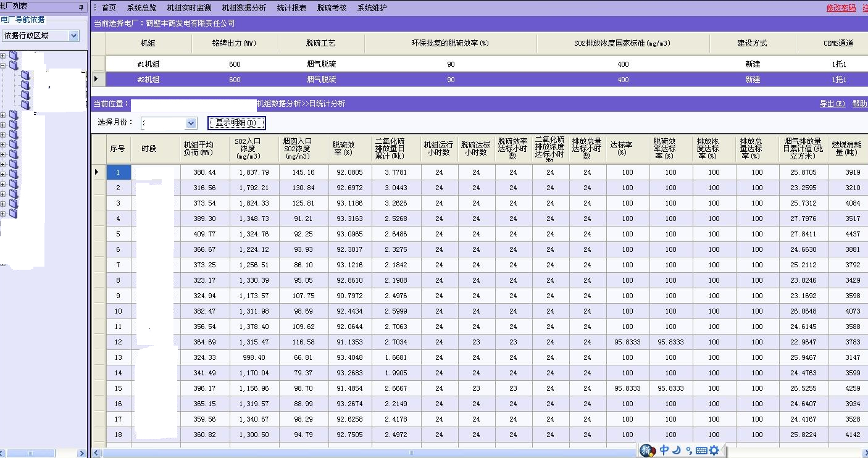Sort by 机组运行小时数 column header
This screenshot has height=458, width=868.
click(439, 149)
